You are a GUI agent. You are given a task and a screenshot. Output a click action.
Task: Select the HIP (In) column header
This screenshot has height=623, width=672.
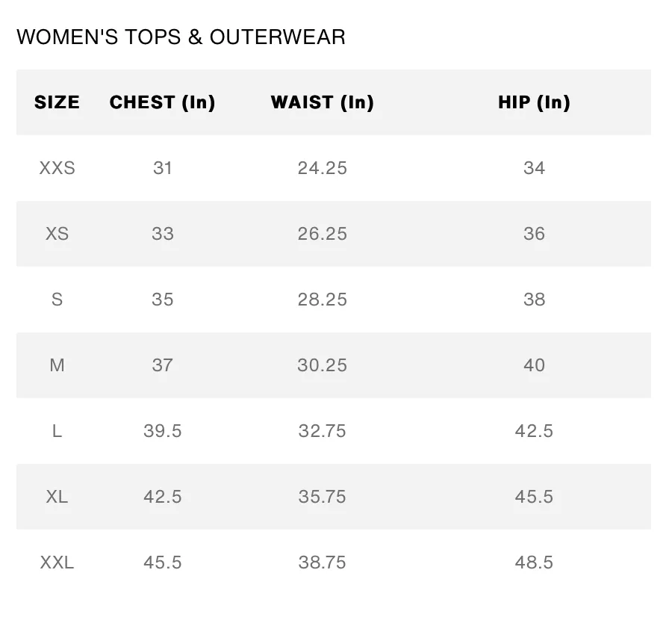tap(534, 102)
